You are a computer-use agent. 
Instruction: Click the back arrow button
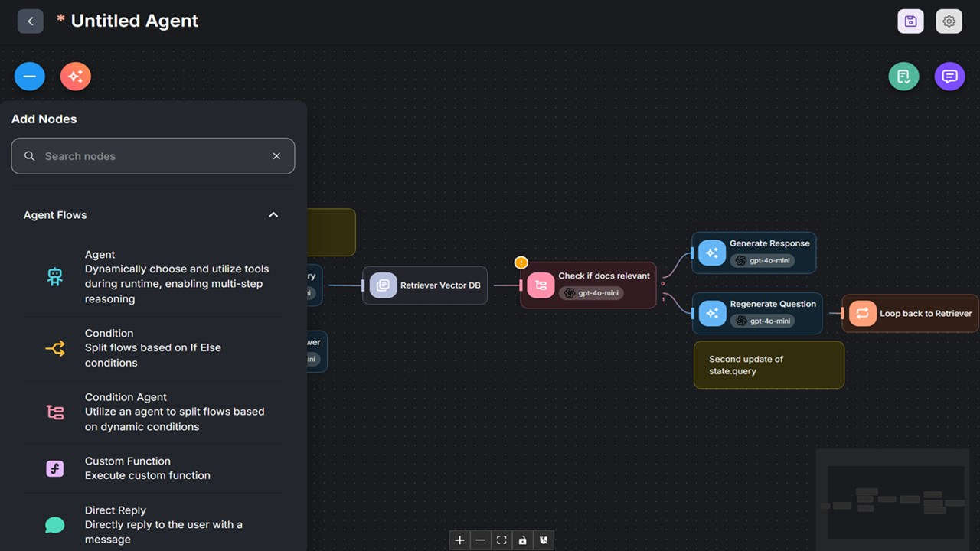pos(31,21)
